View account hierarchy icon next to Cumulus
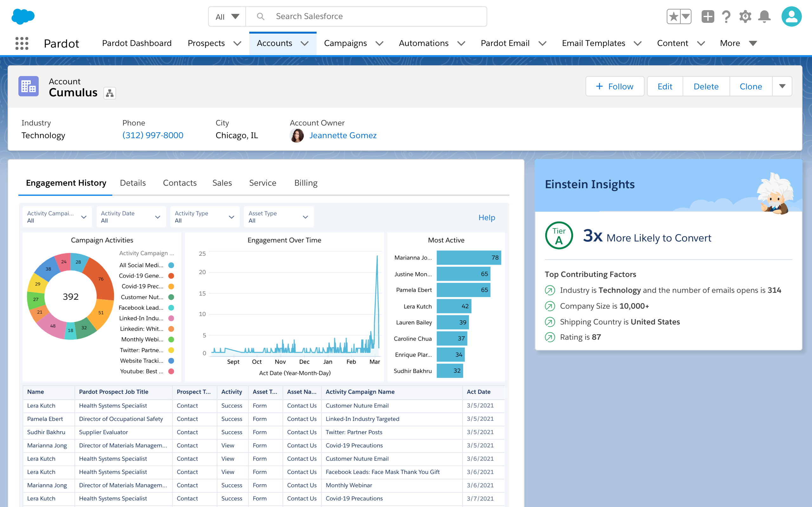Screen dimensions: 812x507 pyautogui.click(x=110, y=93)
